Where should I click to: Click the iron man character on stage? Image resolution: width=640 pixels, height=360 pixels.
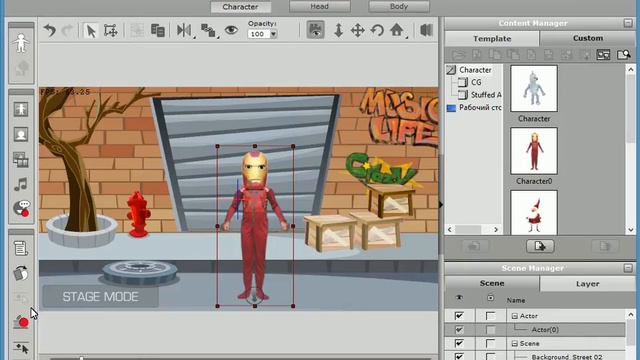click(x=255, y=225)
